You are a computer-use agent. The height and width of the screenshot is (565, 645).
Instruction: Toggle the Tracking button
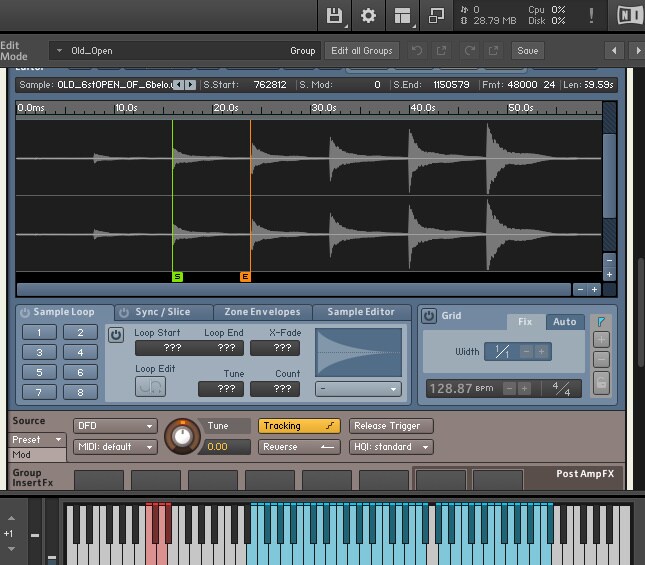[299, 426]
